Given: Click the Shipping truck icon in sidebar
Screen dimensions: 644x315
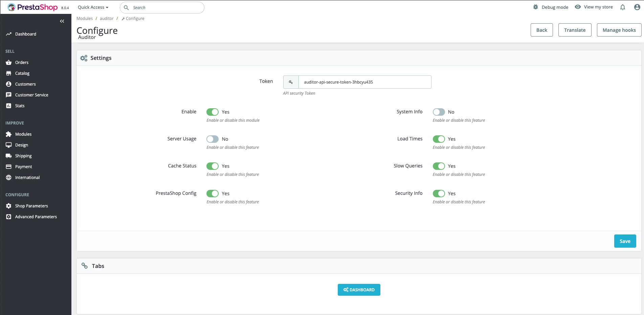Looking at the screenshot, I should pyautogui.click(x=9, y=156).
